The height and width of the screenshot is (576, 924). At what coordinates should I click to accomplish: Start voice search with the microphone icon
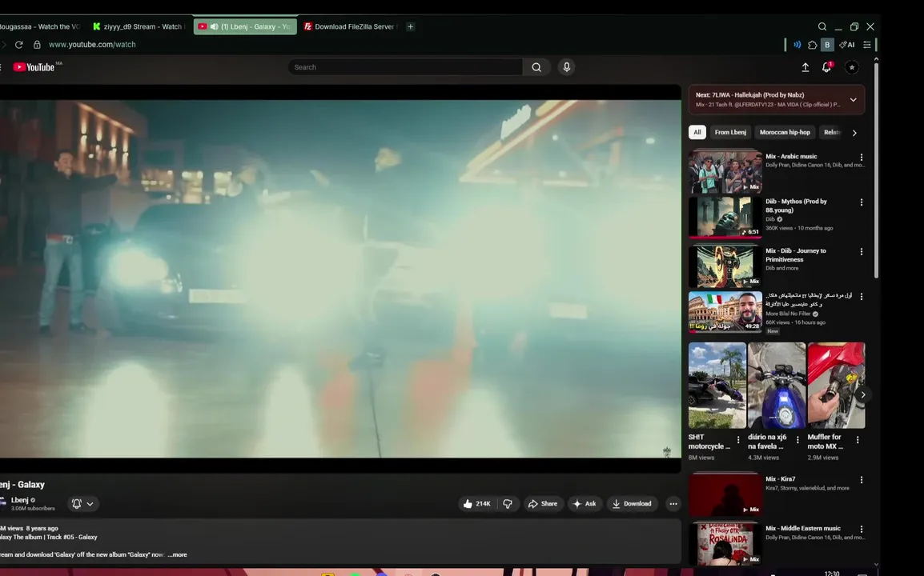pyautogui.click(x=566, y=67)
